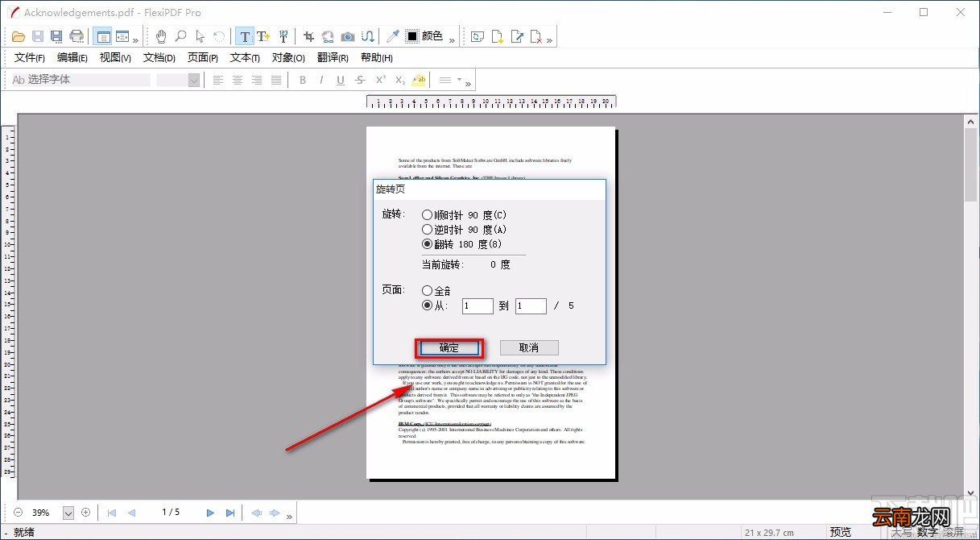Open the Document menu (文档)

[159, 58]
